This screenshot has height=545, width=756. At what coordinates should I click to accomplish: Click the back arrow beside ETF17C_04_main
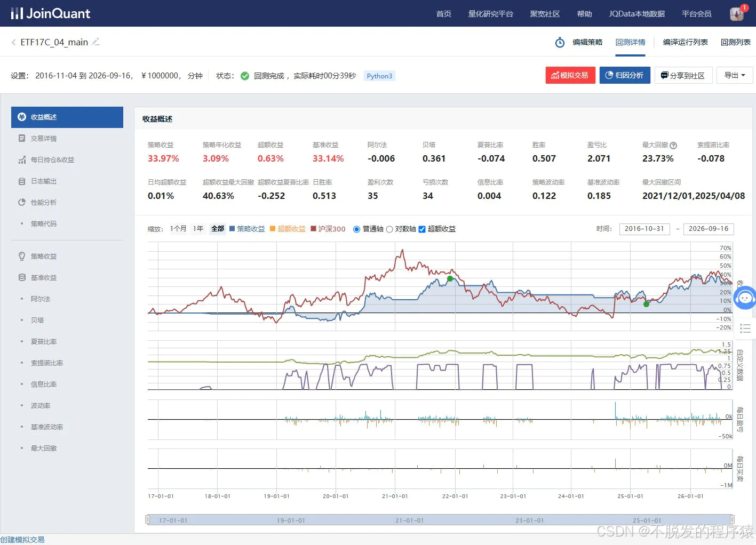coord(13,42)
